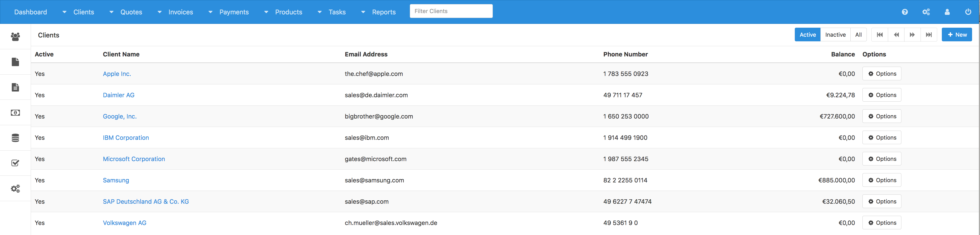Open the Quotes sidebar icon (blank document)
Screen dimensions: 980x235
[x=15, y=62]
